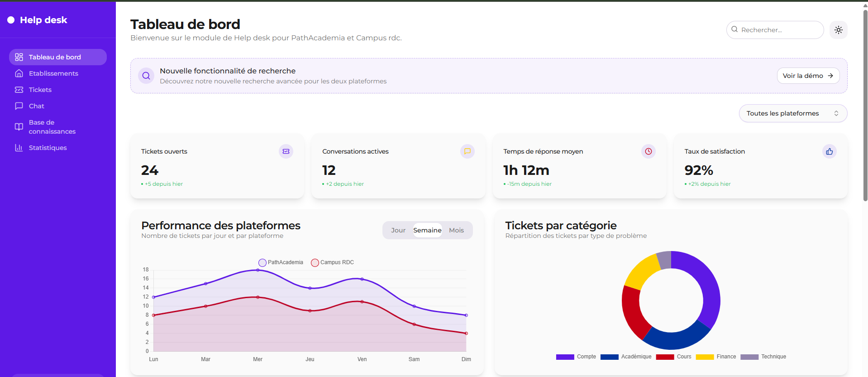Click the thumbs-up icon on satisfaction card
This screenshot has height=377, width=868.
(x=829, y=151)
